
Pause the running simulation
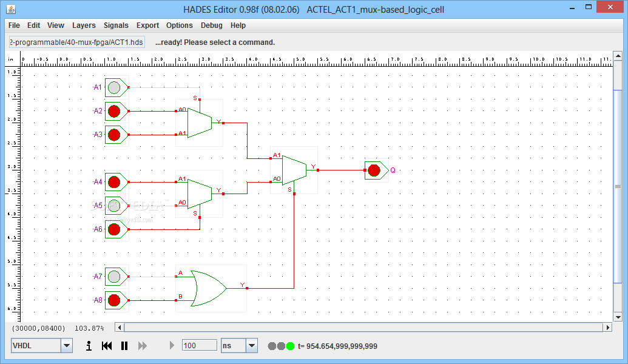tap(124, 345)
